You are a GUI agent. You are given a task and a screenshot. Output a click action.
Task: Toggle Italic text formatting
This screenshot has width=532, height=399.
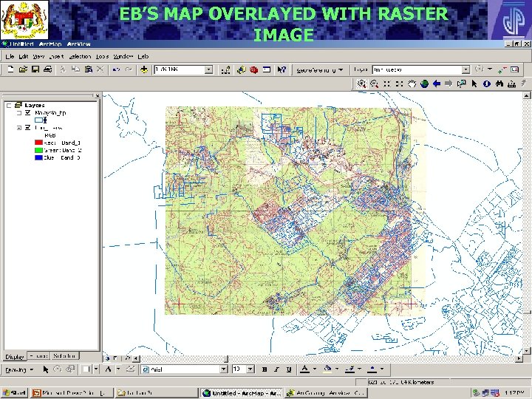pyautogui.click(x=276, y=369)
